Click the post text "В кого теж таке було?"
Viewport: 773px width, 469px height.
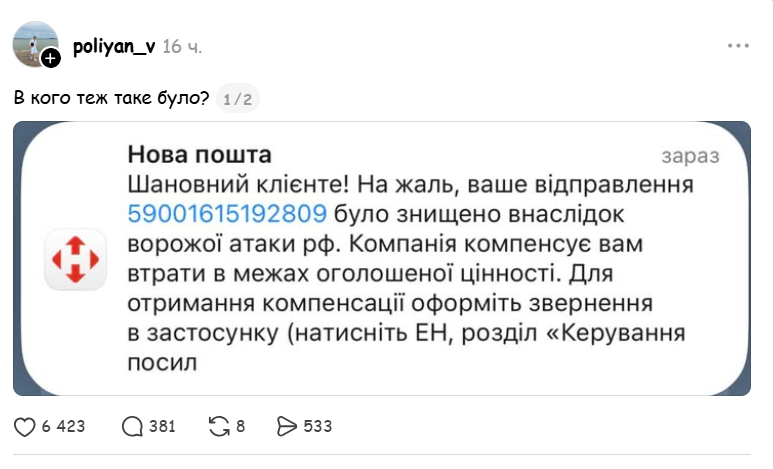point(112,98)
